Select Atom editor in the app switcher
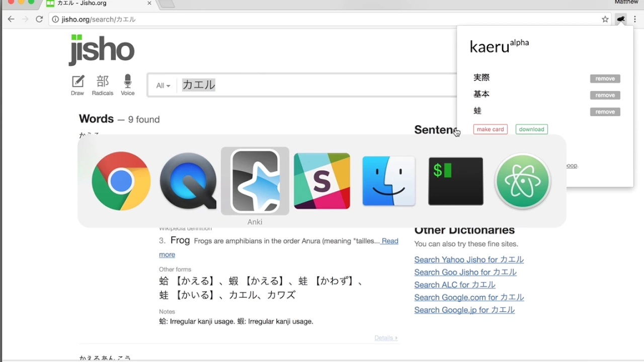The image size is (644, 362). pos(523,181)
